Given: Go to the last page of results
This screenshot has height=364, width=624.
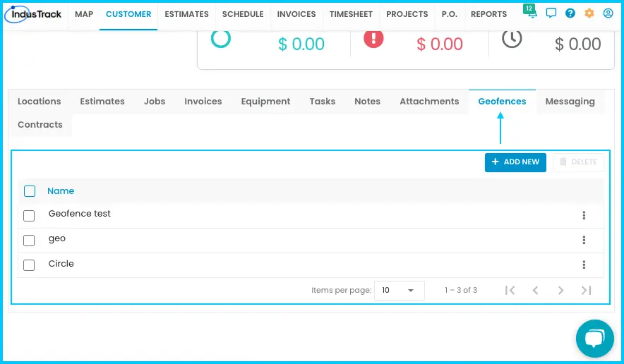Looking at the screenshot, I should [x=586, y=291].
